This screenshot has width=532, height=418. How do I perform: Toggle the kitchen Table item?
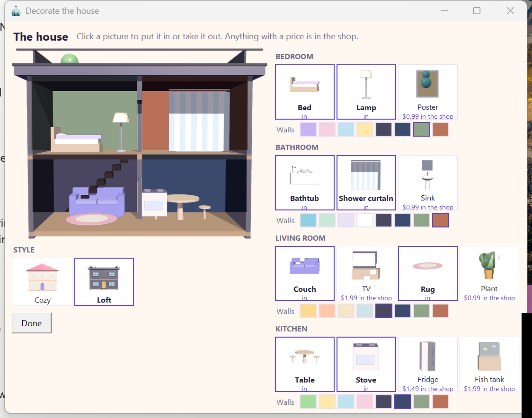[305, 365]
